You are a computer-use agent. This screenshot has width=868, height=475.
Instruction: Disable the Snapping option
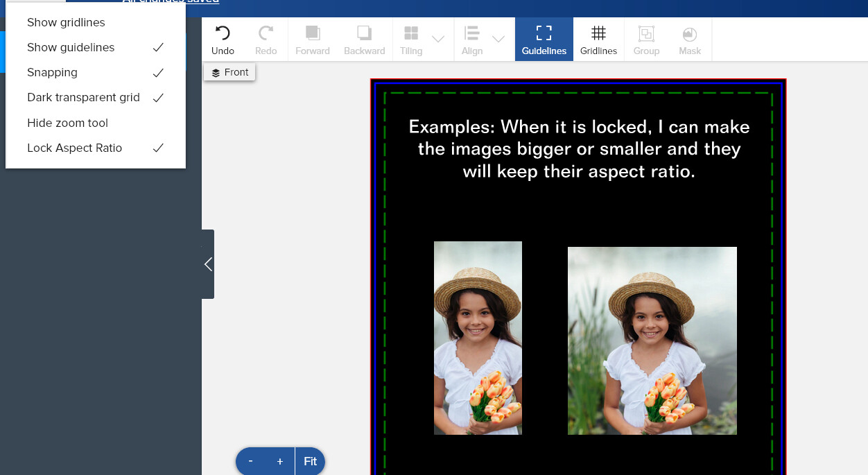click(96, 72)
